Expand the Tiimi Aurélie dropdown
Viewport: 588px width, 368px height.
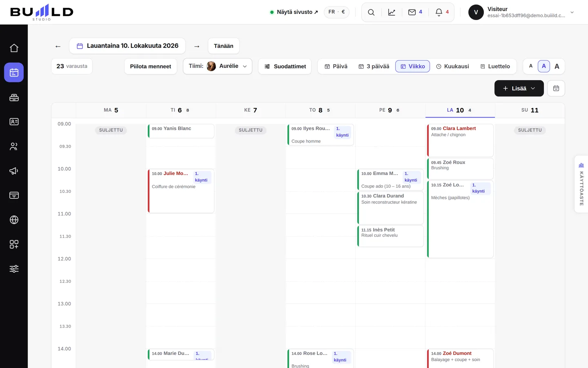(x=218, y=66)
